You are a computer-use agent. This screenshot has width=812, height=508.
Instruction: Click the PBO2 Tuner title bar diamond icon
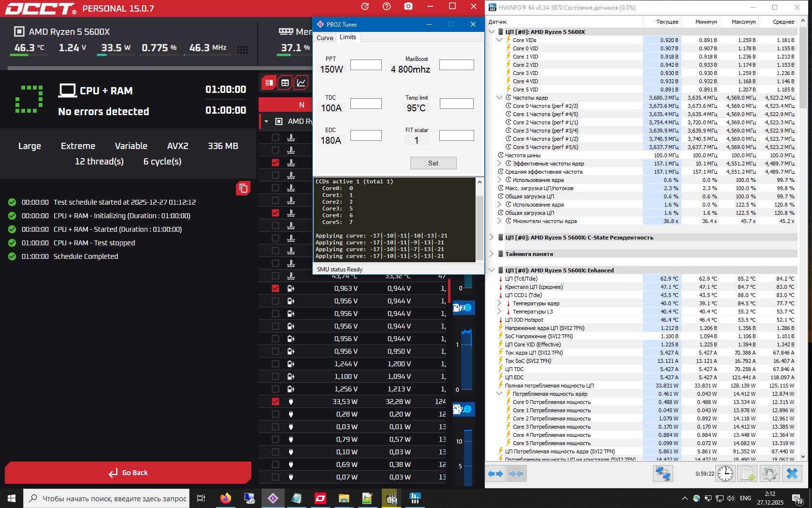(x=320, y=24)
